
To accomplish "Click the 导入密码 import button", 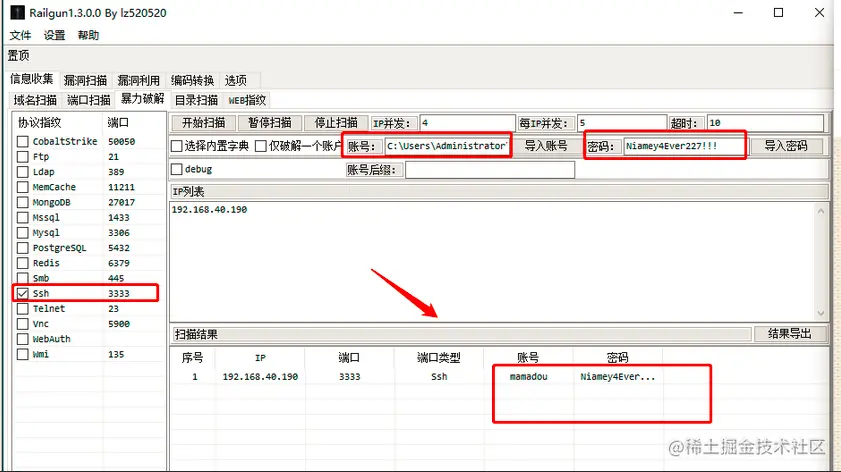I will click(x=786, y=146).
